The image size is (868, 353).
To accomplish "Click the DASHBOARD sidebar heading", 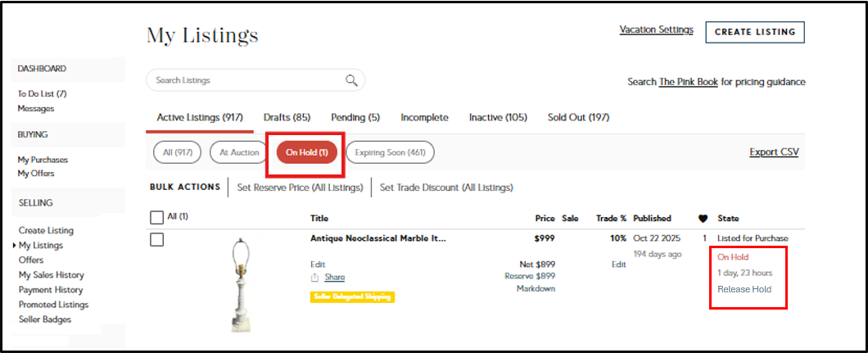I will click(42, 69).
